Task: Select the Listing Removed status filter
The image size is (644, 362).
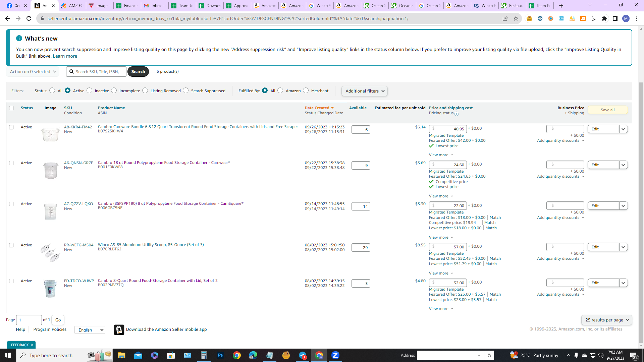Action: coord(145,90)
